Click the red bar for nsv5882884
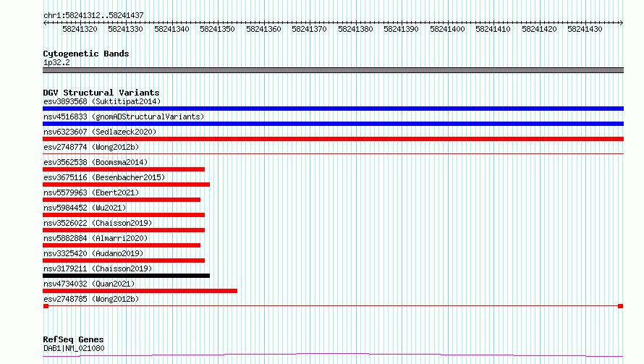The height and width of the screenshot is (364, 644). tap(122, 245)
